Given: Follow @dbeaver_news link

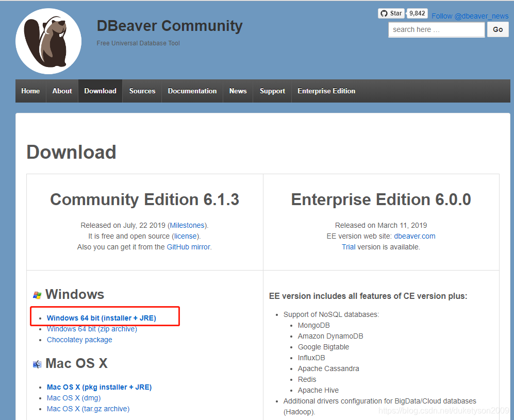Looking at the screenshot, I should [470, 16].
